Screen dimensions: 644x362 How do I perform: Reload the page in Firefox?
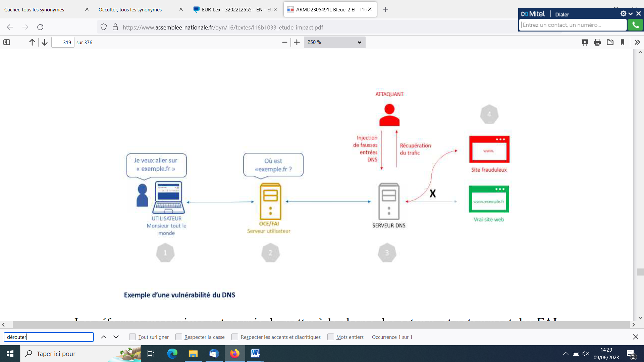pyautogui.click(x=40, y=27)
